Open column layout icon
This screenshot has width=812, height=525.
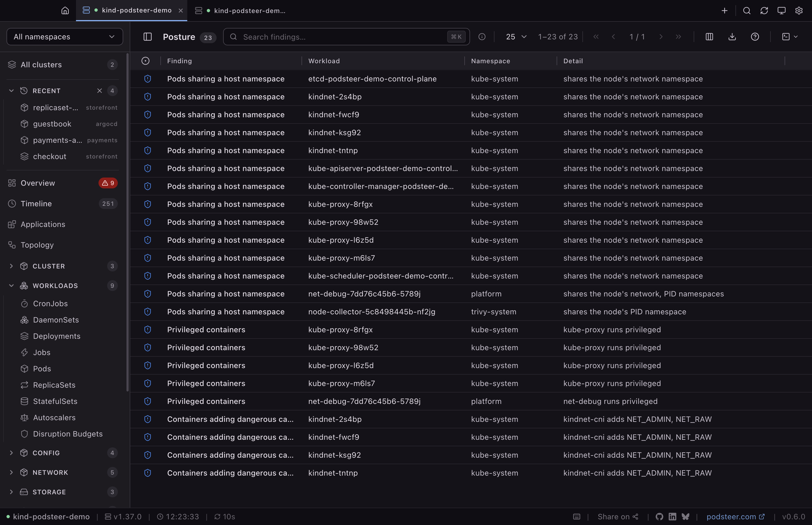pos(709,37)
